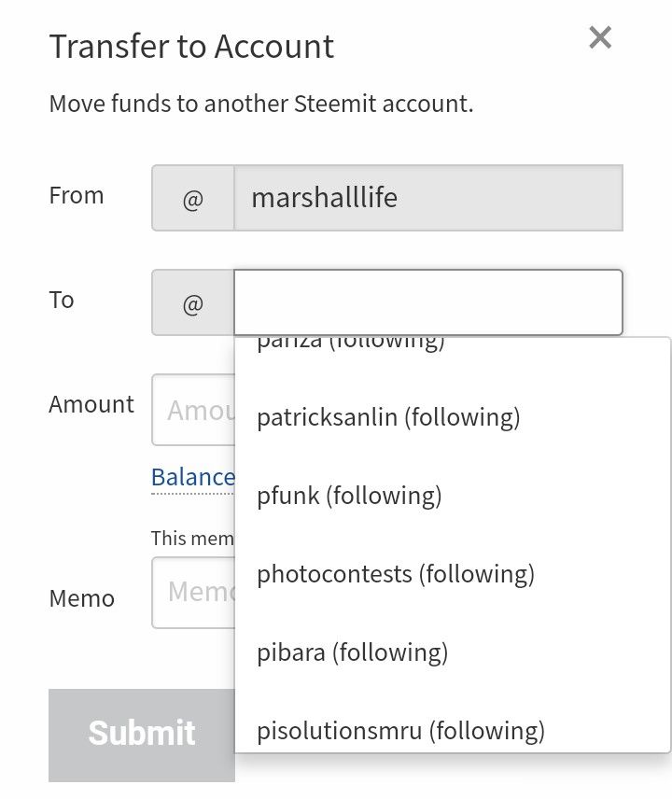Screen dimensions: 672x799
Task: Click the Amount label text
Action: coord(91,404)
